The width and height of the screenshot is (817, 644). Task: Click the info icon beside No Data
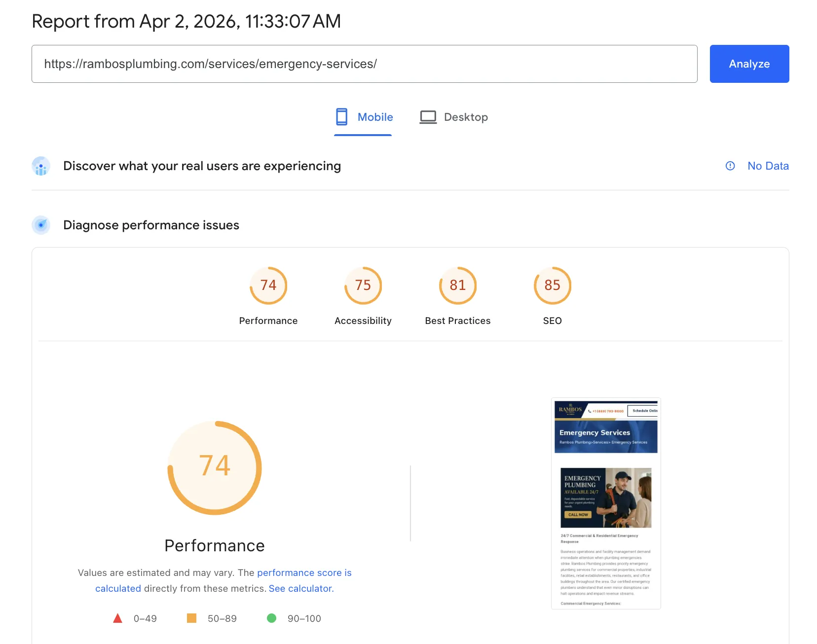(730, 166)
